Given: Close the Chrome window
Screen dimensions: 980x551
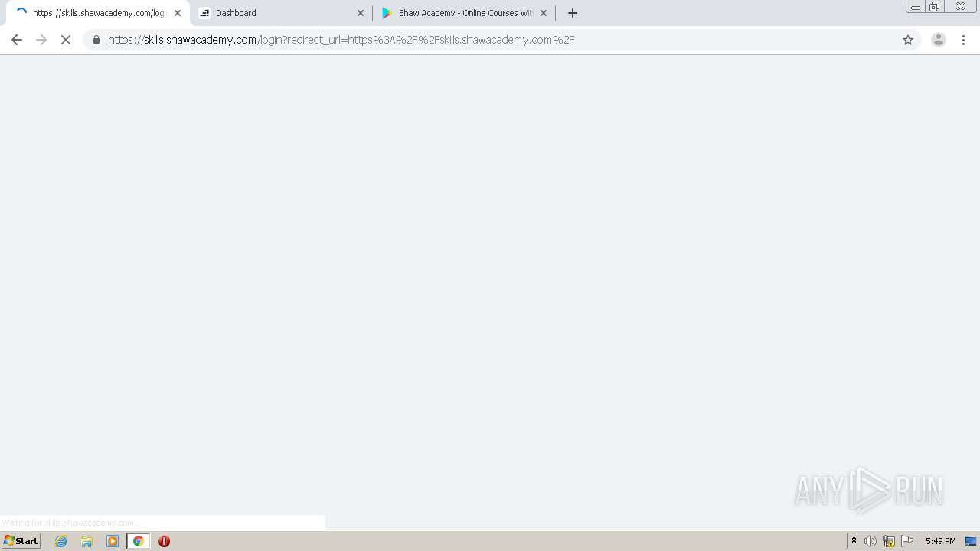Looking at the screenshot, I should tap(960, 7).
